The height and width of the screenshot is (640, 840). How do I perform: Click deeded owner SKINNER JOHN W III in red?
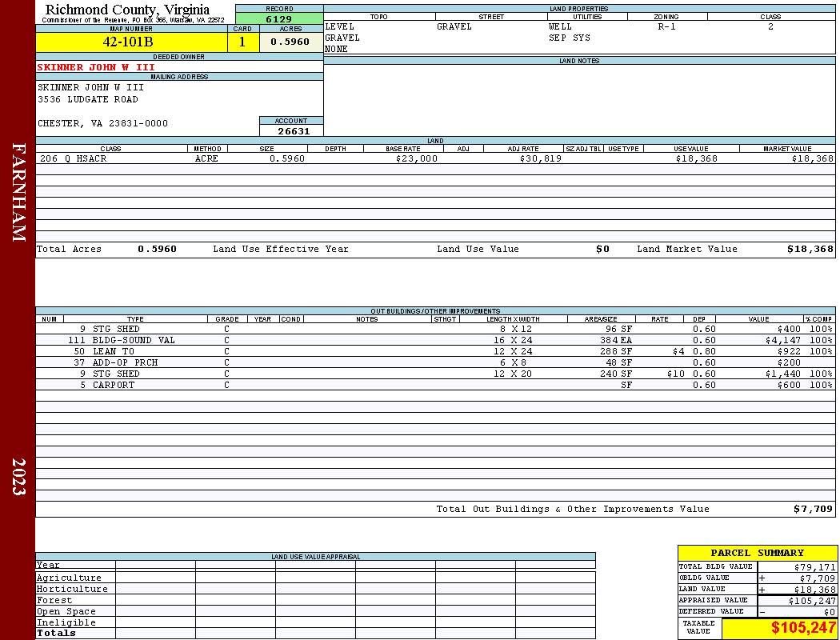[x=96, y=67]
